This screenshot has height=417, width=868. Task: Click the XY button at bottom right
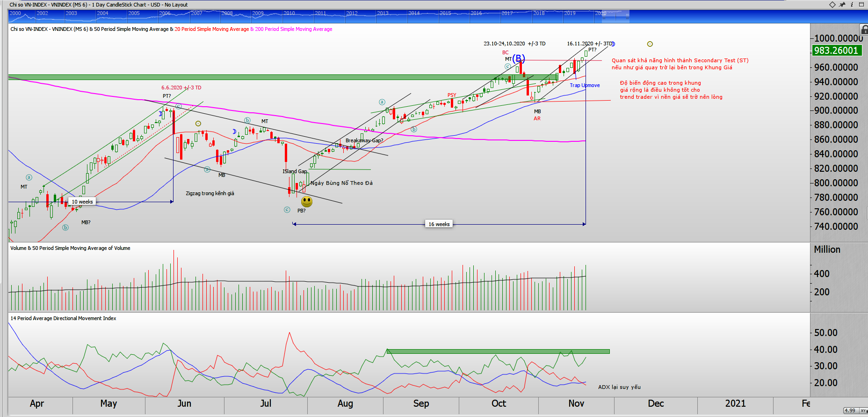coord(863,410)
